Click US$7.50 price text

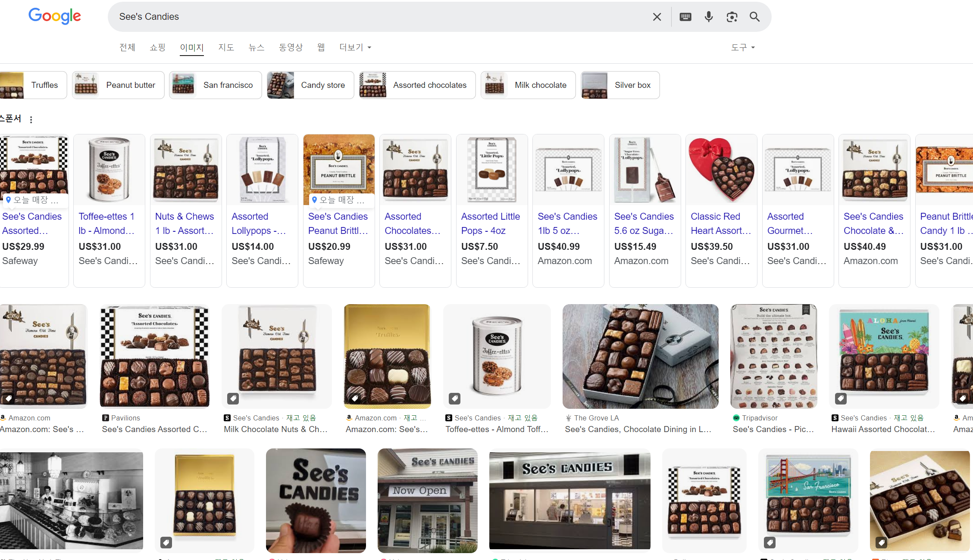tap(479, 246)
